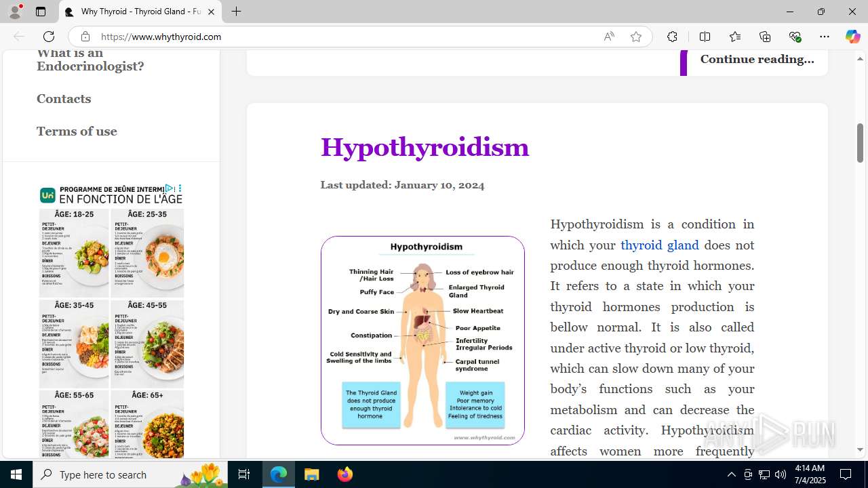Viewport: 868px width, 488px height.
Task: Open Browser essentials icon
Action: coord(795,37)
